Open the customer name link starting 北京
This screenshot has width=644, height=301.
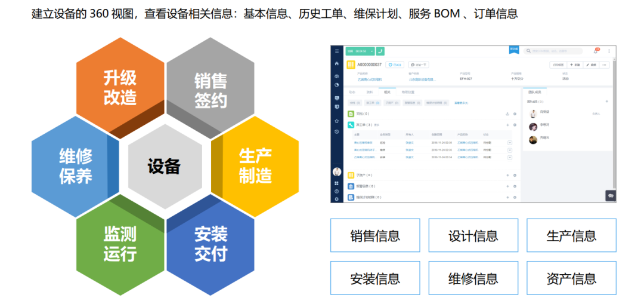click(x=423, y=79)
